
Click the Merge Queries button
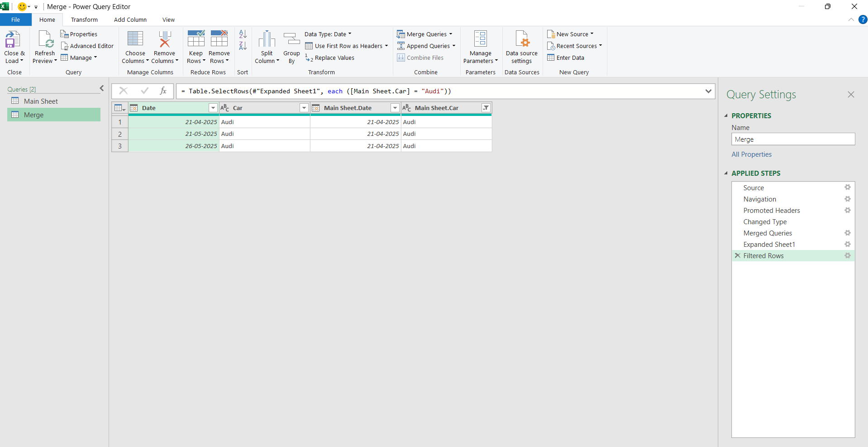[424, 34]
